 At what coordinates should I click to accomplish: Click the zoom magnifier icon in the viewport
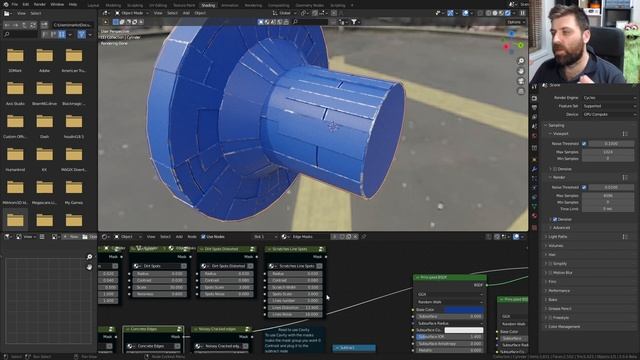click(521, 61)
